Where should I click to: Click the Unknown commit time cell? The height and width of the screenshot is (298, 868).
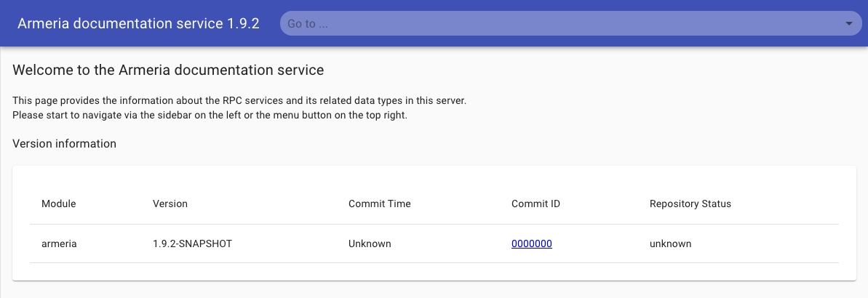click(370, 244)
